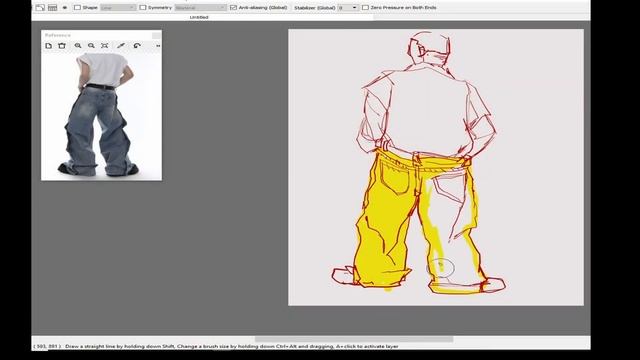Click the horizontal scrollbar below the canvas
640x360 pixels.
pyautogui.click(x=354, y=339)
